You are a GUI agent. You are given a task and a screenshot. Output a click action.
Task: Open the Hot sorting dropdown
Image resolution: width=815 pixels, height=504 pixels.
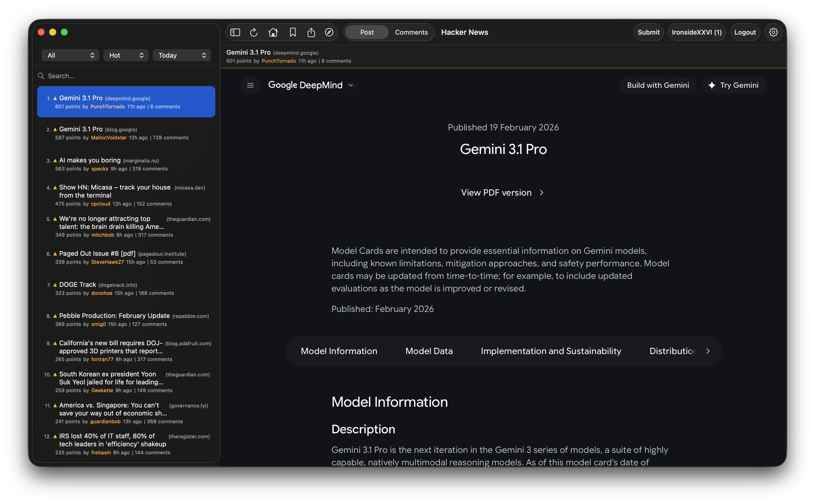(x=126, y=55)
